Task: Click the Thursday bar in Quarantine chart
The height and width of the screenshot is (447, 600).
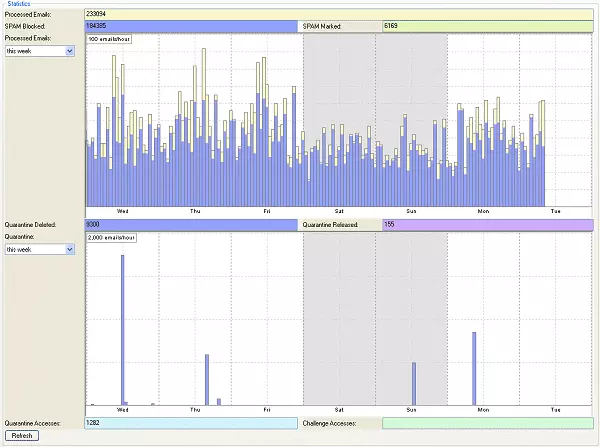Action: [207, 379]
